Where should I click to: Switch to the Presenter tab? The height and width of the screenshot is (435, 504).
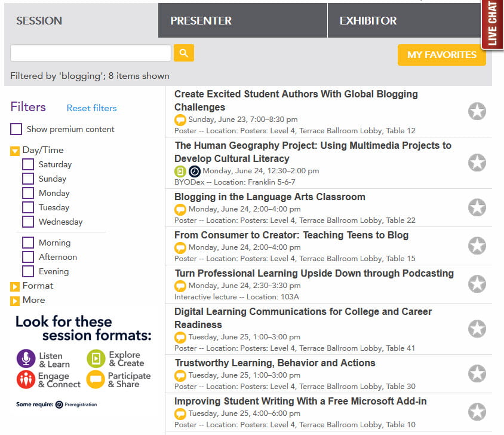[x=242, y=20]
